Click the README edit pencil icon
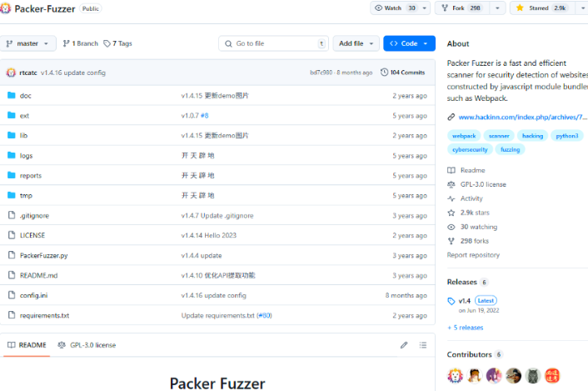588x391 pixels. (x=404, y=345)
